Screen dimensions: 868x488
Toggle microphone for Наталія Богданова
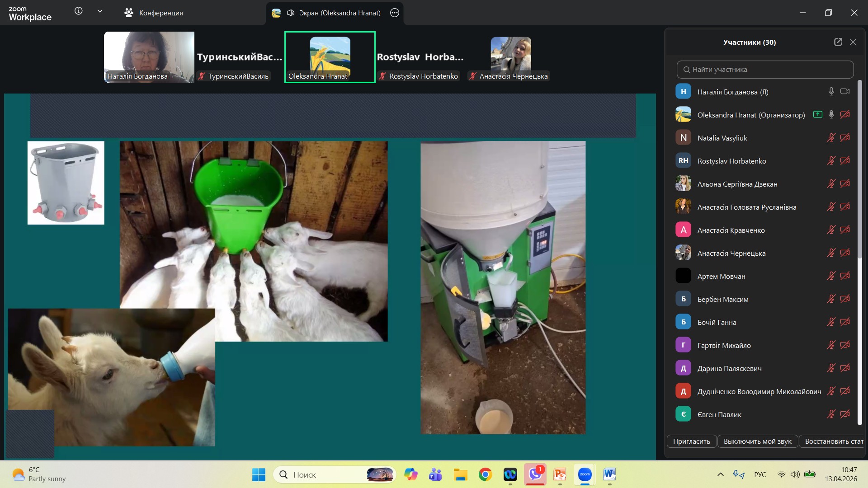[831, 92]
